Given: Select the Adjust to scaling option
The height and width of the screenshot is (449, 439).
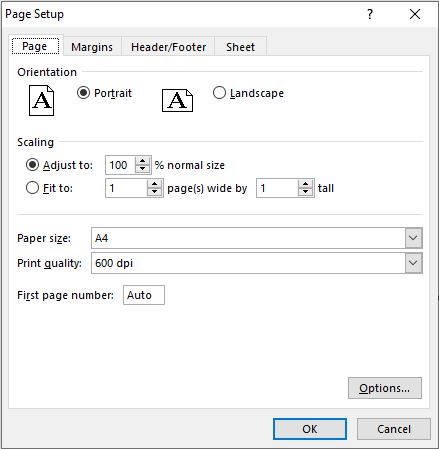Looking at the screenshot, I should coord(32,165).
